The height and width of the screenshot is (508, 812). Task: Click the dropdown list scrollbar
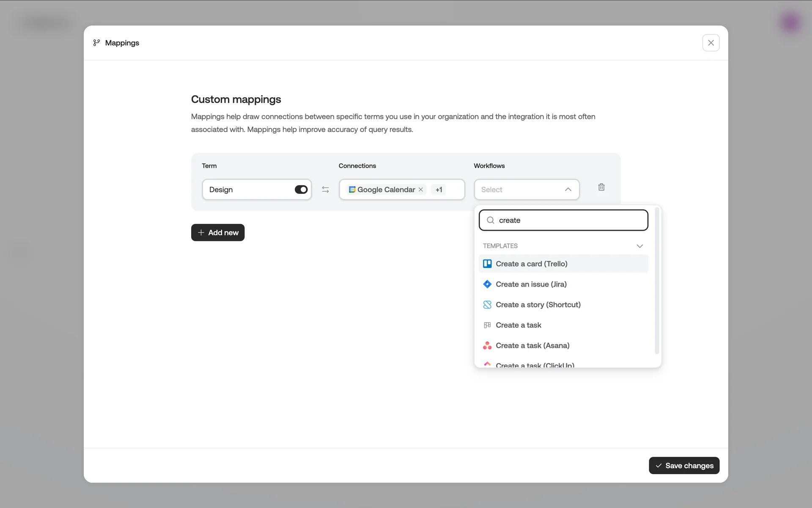pos(657,282)
